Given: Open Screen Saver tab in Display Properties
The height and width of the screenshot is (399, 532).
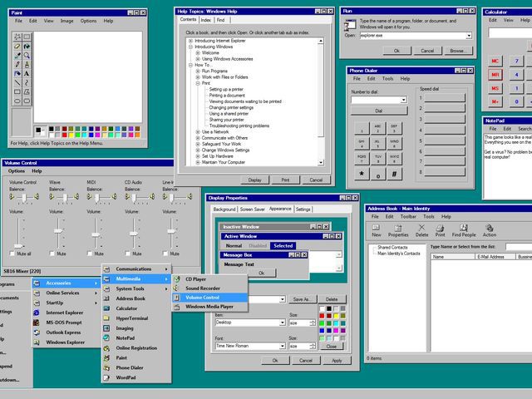Looking at the screenshot, I should [252, 209].
